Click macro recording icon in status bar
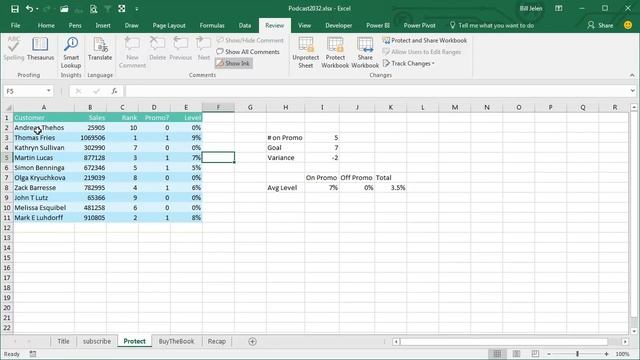Viewport: 640px width, 360px height. coord(33,354)
